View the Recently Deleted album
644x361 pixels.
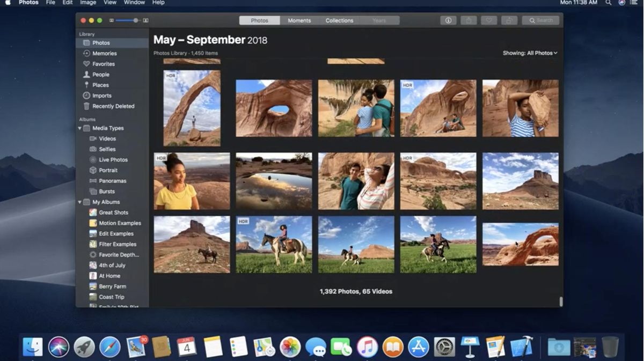click(x=113, y=106)
